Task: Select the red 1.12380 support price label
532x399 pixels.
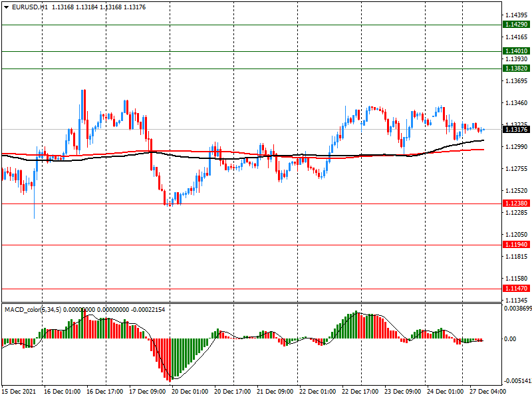Action: pos(516,203)
